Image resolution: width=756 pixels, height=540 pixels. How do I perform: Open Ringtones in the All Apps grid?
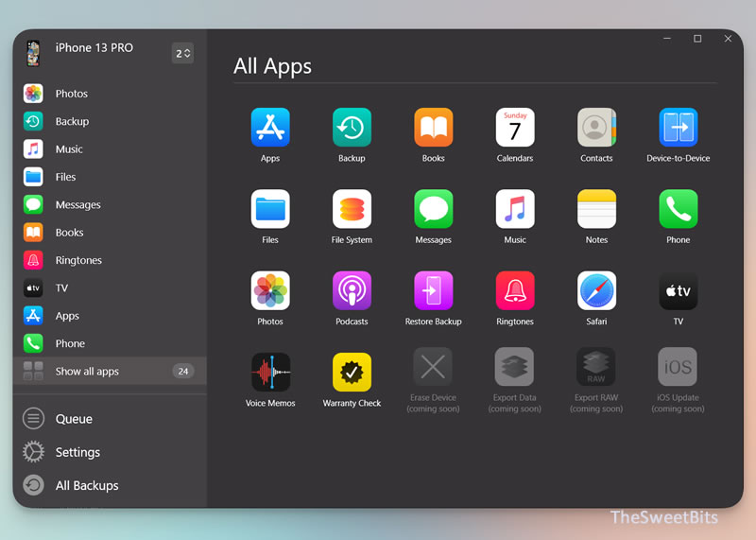(x=515, y=290)
